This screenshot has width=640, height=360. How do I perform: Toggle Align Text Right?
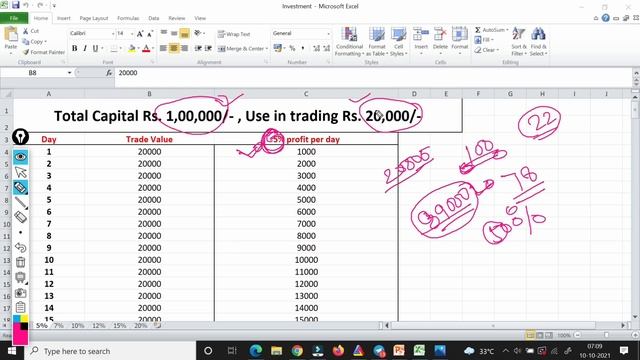click(184, 48)
